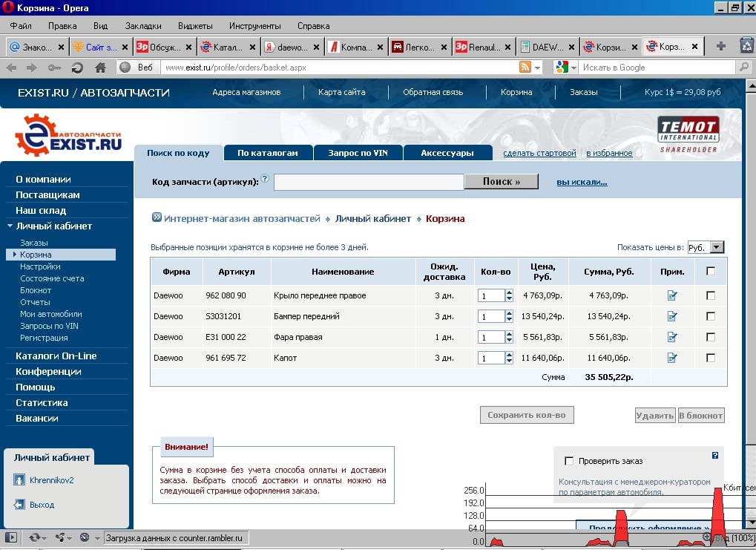Decrease quantity for part 961 695 72
756x550 pixels.
pyautogui.click(x=509, y=361)
